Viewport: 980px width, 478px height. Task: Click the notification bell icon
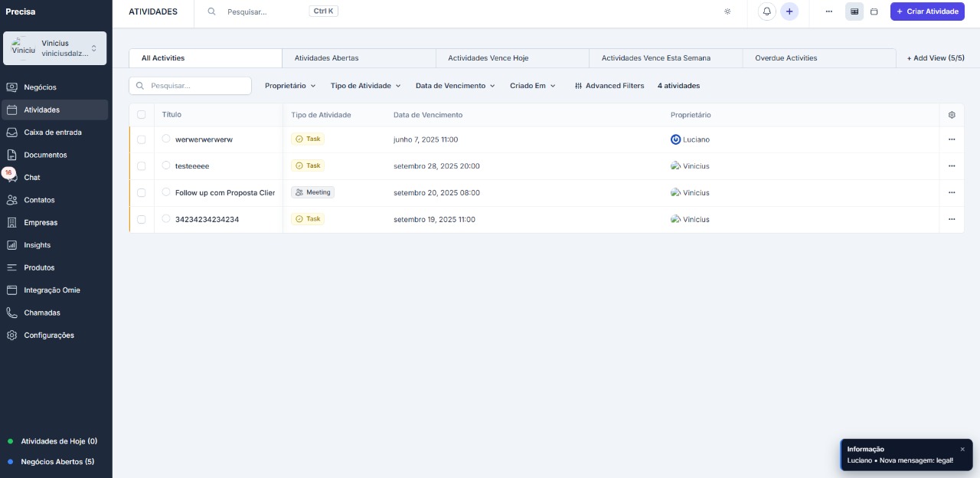(766, 11)
